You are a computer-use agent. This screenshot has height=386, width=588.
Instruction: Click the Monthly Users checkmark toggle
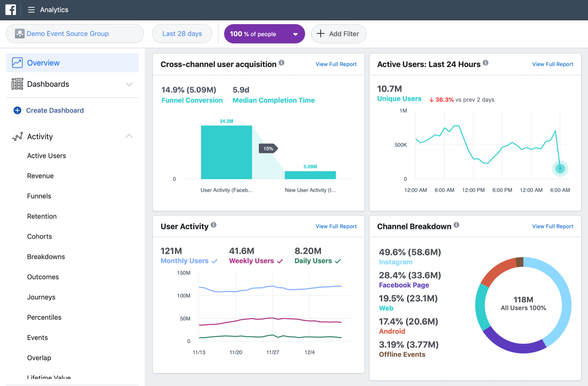tap(214, 261)
